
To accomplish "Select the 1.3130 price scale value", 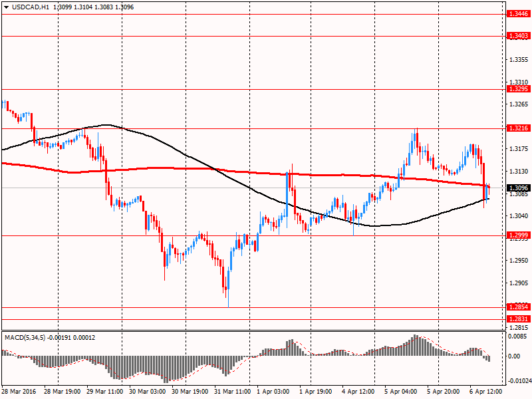I will pos(519,172).
